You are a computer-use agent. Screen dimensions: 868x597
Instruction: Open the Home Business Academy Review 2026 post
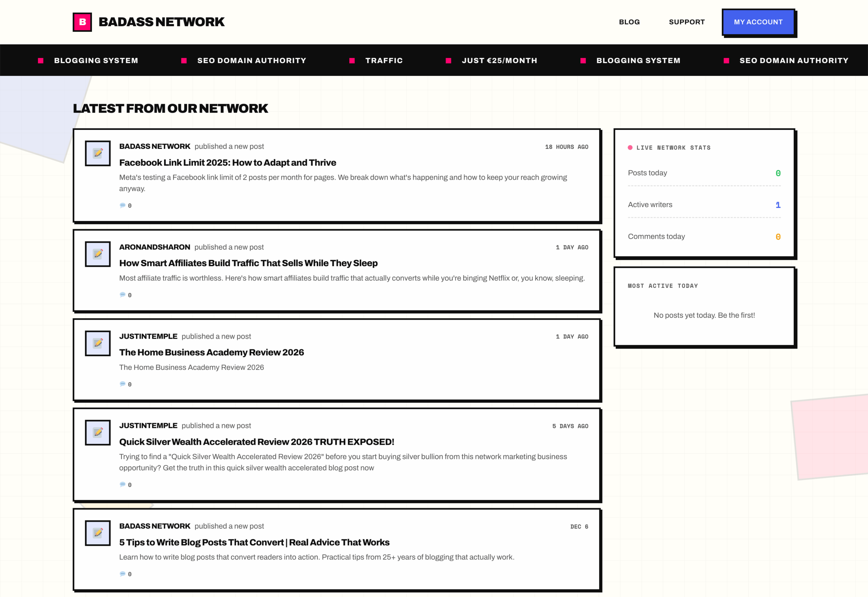[211, 352]
